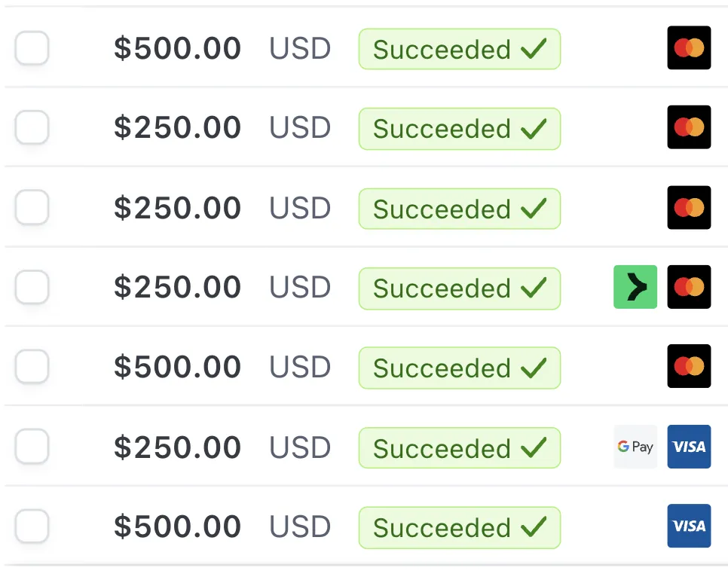Check the first $500.00 payment's checkbox
The image size is (728, 583).
point(32,49)
